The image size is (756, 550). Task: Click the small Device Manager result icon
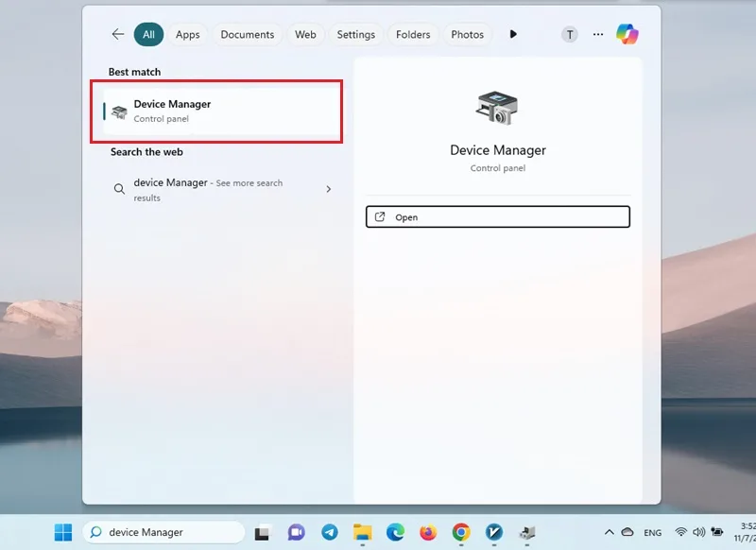click(119, 112)
